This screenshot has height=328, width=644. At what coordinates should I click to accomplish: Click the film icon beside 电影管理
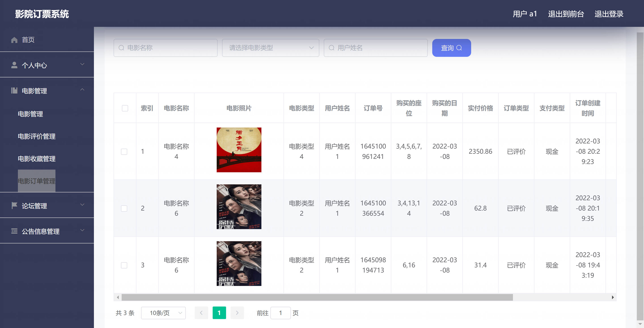pos(14,91)
